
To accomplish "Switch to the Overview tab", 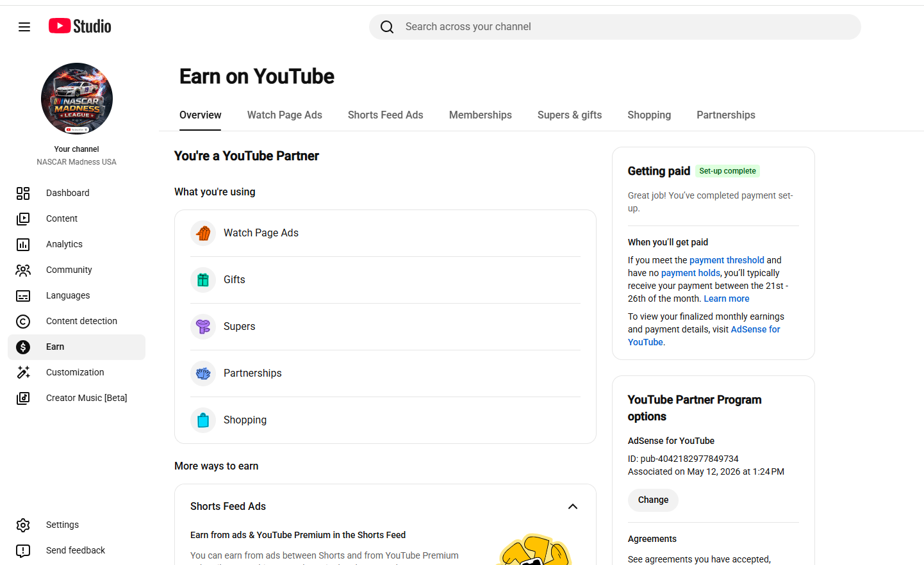I will (x=201, y=115).
